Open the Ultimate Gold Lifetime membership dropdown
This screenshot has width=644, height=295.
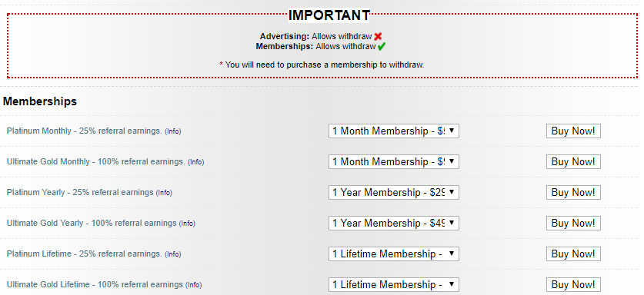point(393,284)
